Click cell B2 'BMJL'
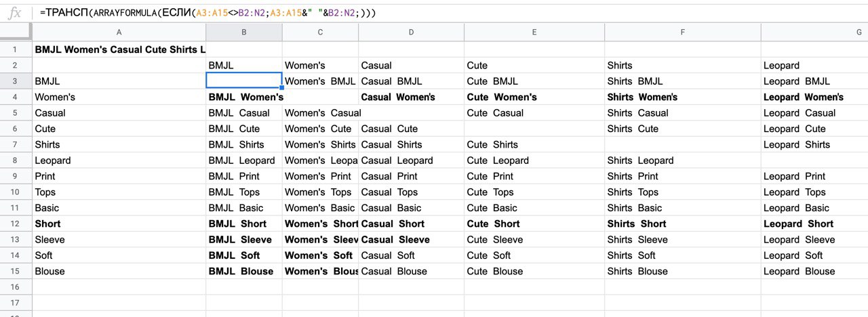The height and width of the screenshot is (317, 868). pyautogui.click(x=244, y=65)
